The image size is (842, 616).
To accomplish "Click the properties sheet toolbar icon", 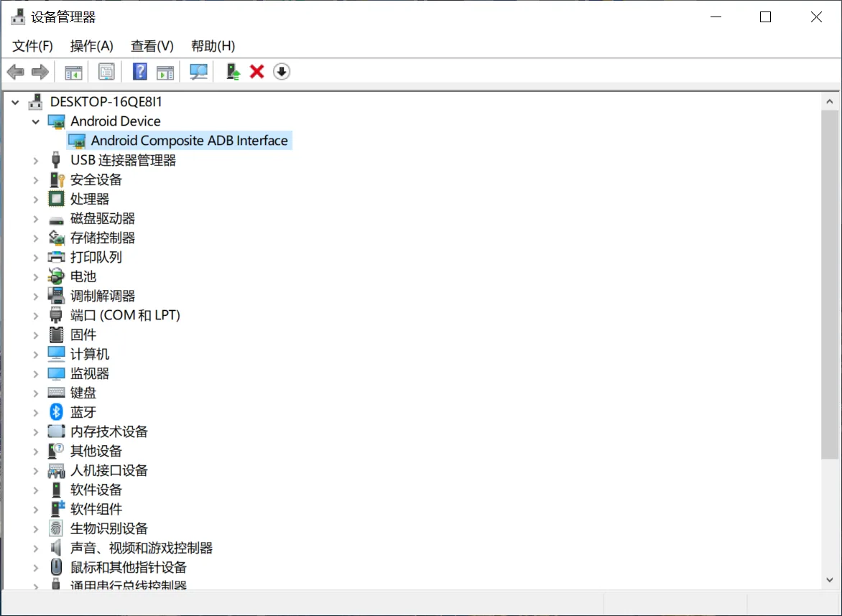I will tap(106, 71).
